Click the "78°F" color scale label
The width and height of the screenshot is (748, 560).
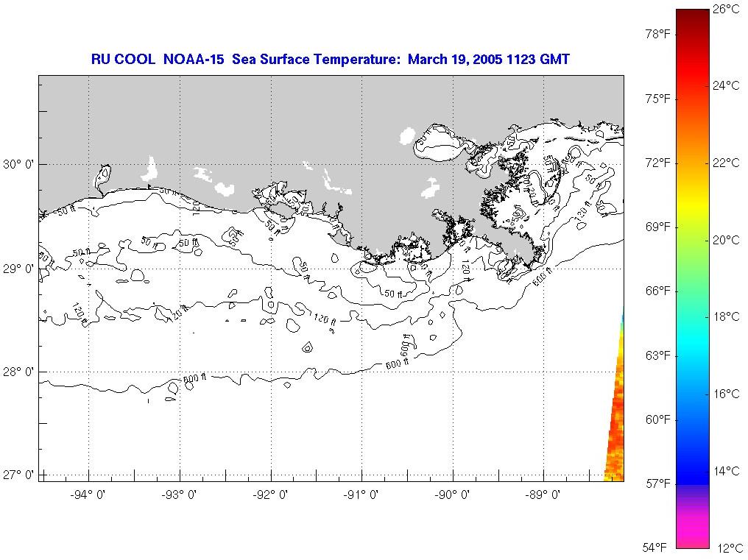pos(657,35)
